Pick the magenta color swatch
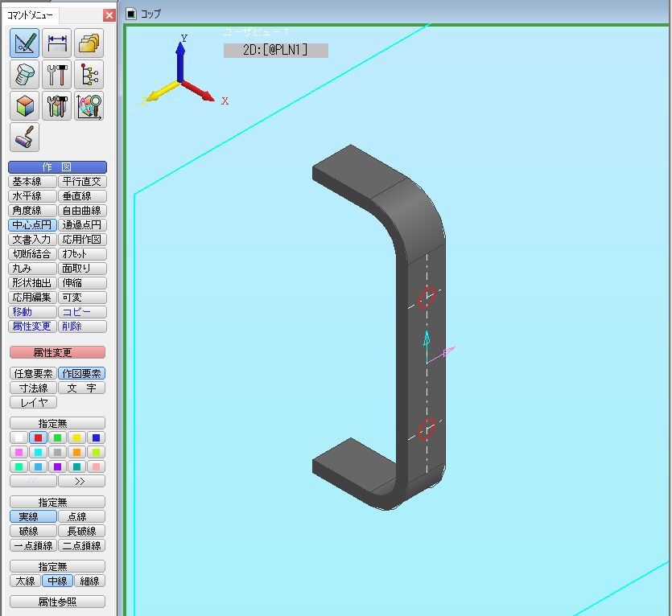Screen dimensions: 672x616 [x=19, y=452]
